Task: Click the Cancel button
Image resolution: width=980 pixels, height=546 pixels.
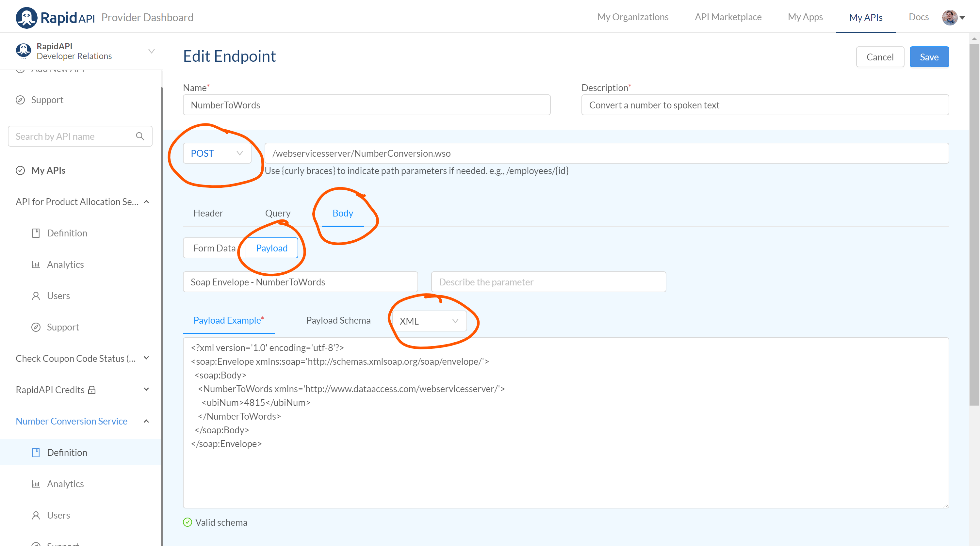Action: [880, 57]
